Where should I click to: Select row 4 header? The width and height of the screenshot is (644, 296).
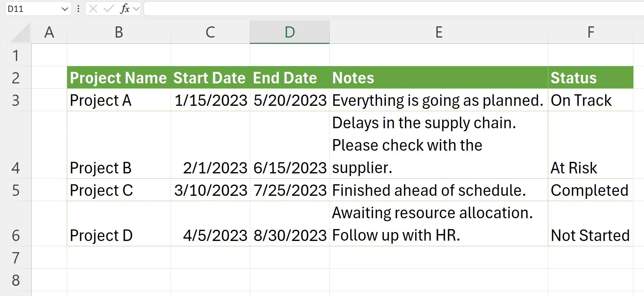coord(15,168)
